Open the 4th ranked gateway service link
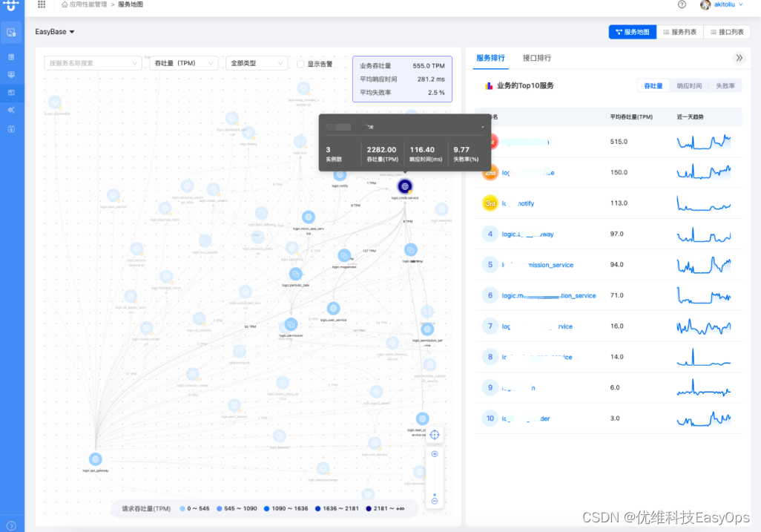Screen dimensions: 761x532 527,234
